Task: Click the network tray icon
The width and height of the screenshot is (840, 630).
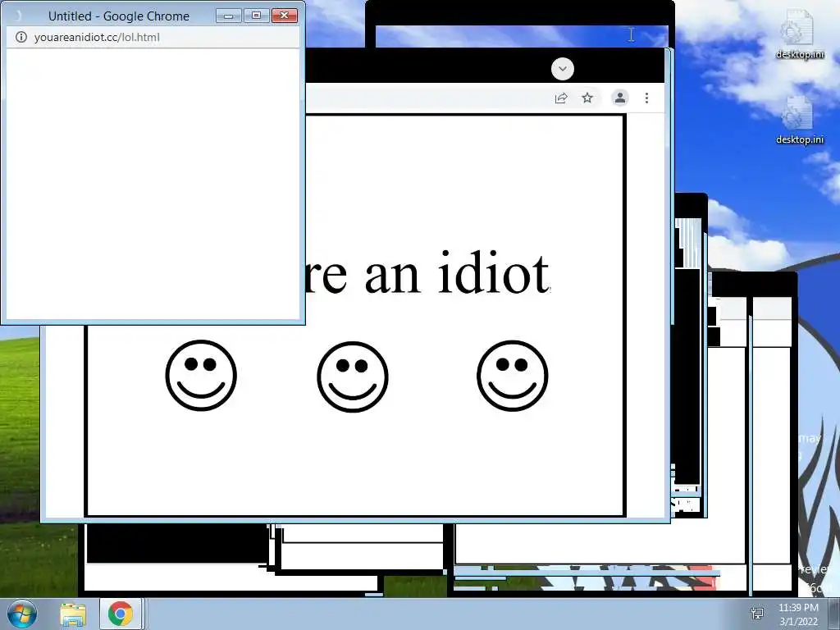Action: (x=757, y=614)
